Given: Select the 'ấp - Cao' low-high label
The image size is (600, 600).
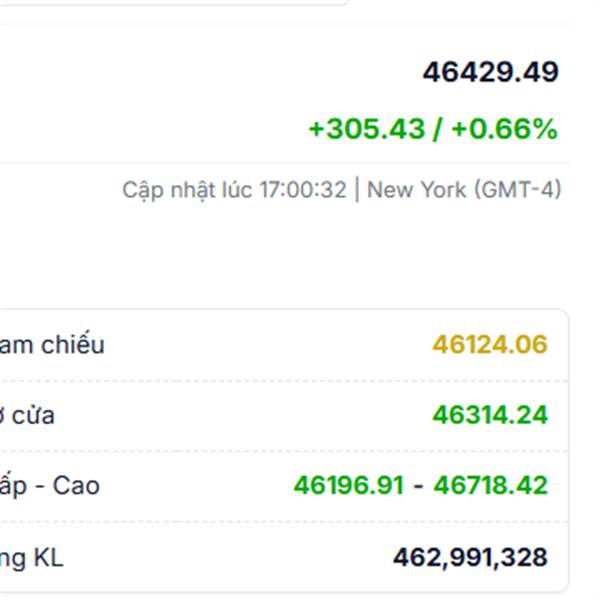Looking at the screenshot, I should tap(50, 486).
